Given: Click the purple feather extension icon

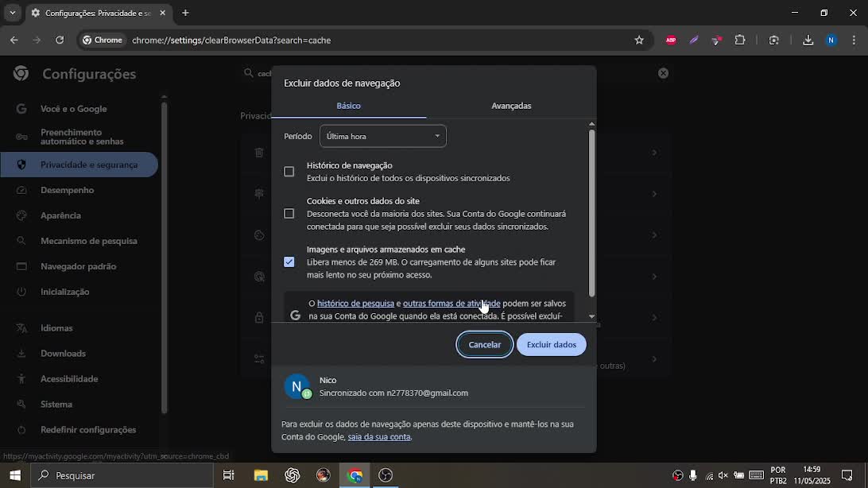Looking at the screenshot, I should pos(694,40).
